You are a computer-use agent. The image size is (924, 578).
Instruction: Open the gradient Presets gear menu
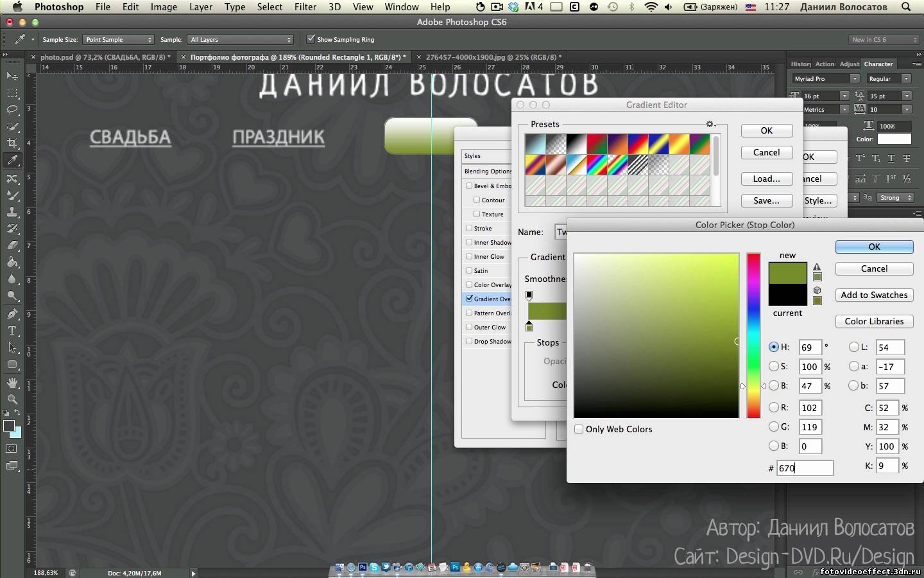710,124
